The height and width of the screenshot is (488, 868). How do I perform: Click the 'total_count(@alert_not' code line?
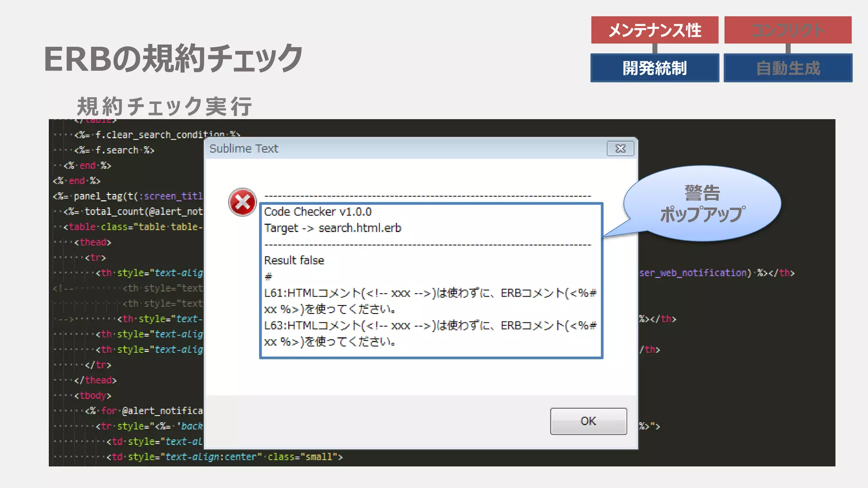[x=134, y=211]
